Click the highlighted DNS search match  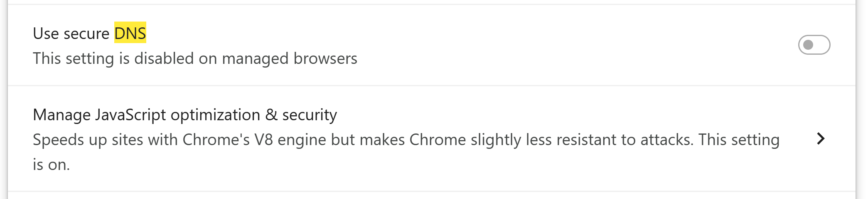[130, 33]
